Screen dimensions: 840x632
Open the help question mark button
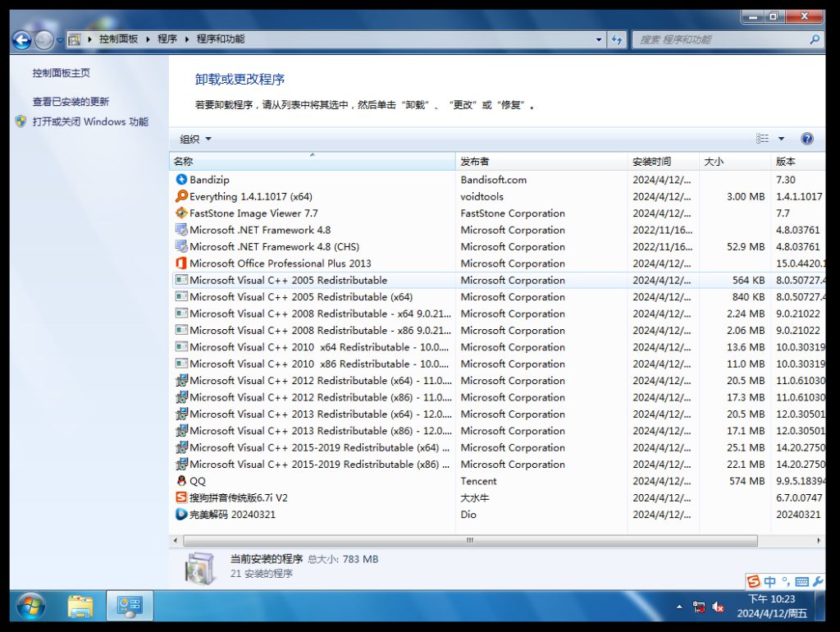click(806, 139)
